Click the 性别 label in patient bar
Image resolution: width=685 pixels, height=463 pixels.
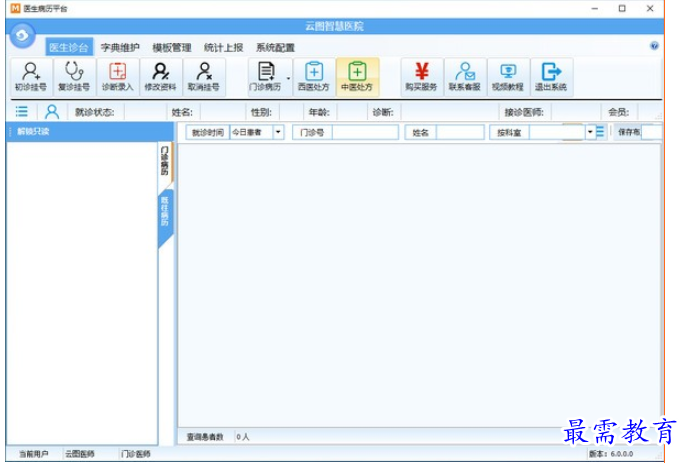pos(261,112)
